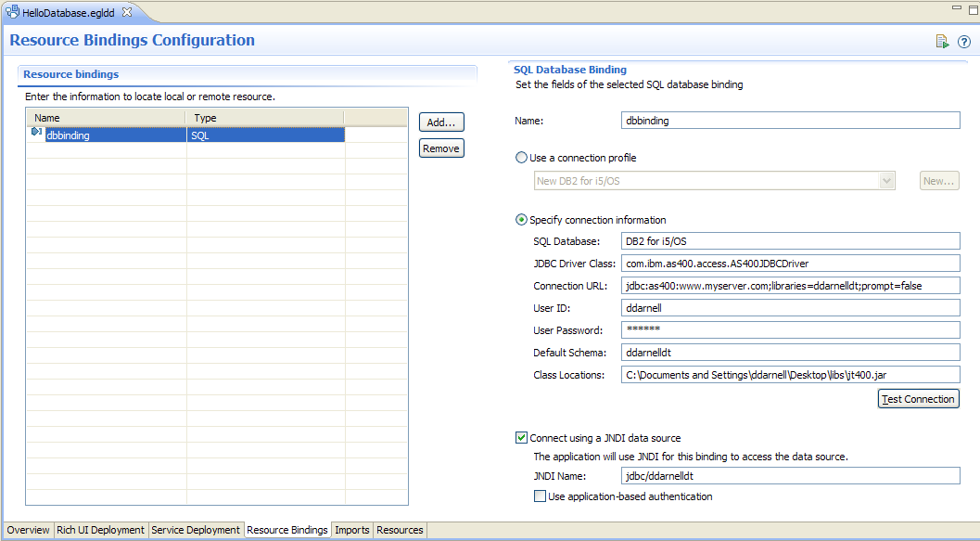
Task: Click the Remove button
Action: [x=440, y=148]
